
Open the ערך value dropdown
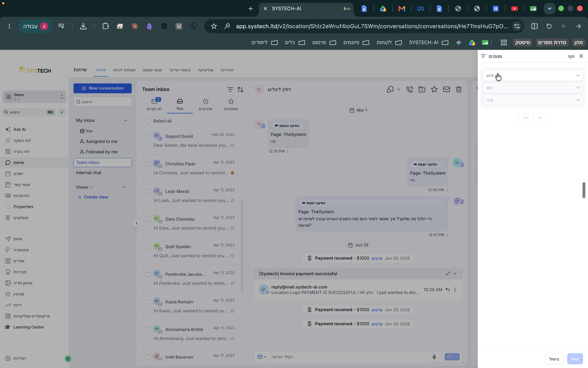pyautogui.click(x=533, y=100)
